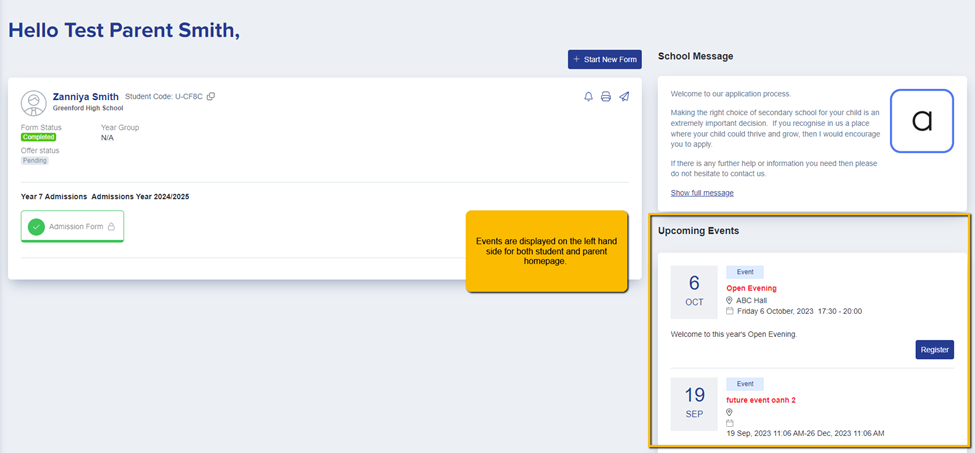Open notifications bell for Zanniya Smith

click(588, 96)
